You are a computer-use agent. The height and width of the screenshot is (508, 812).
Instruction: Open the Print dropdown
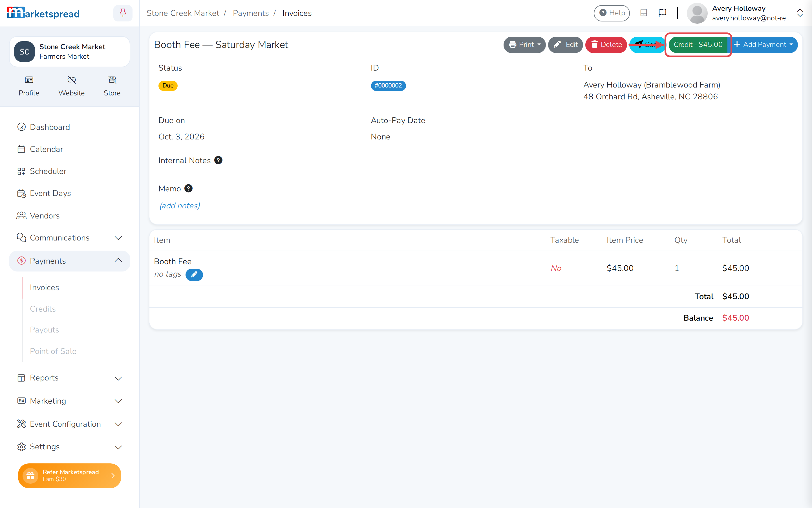pos(524,45)
